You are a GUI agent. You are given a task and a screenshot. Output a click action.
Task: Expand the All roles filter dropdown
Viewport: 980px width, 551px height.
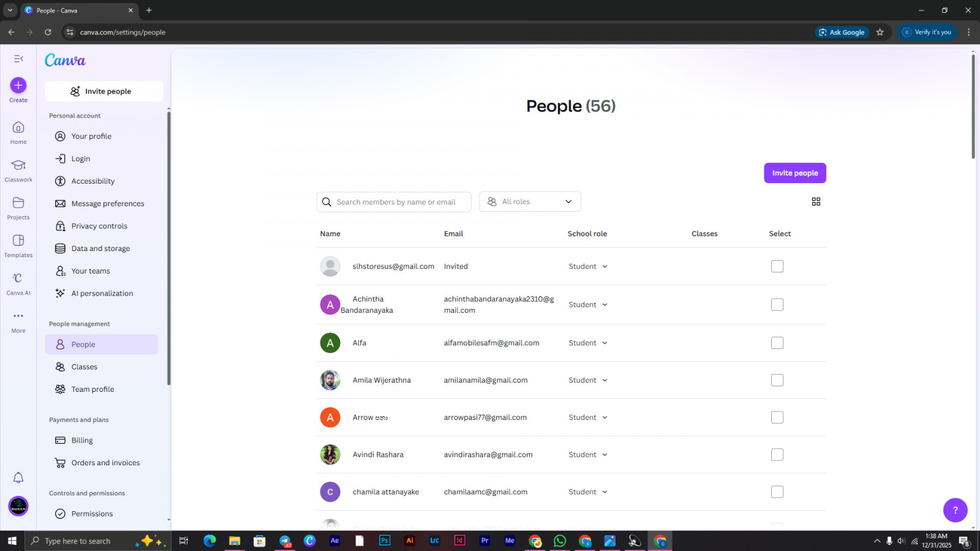pyautogui.click(x=530, y=201)
